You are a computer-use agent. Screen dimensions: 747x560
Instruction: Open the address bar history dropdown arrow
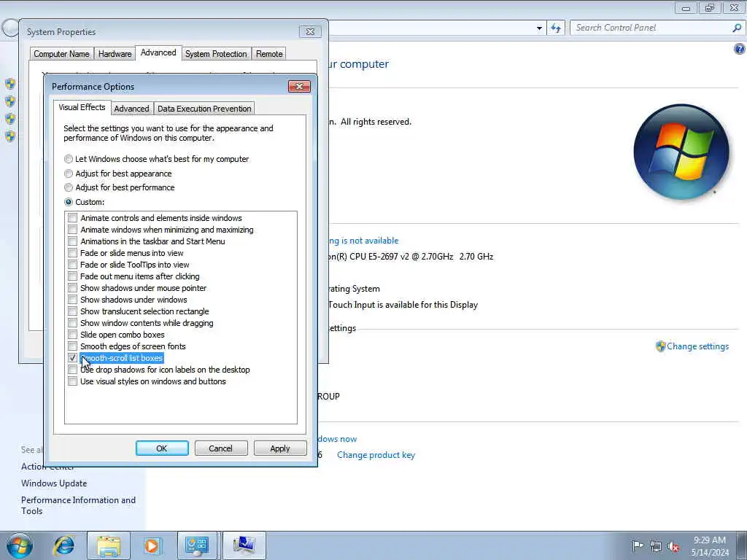[x=539, y=28]
